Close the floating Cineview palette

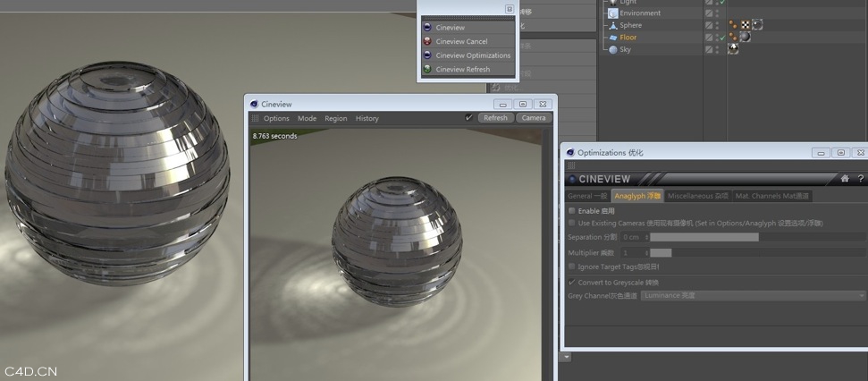point(510,9)
